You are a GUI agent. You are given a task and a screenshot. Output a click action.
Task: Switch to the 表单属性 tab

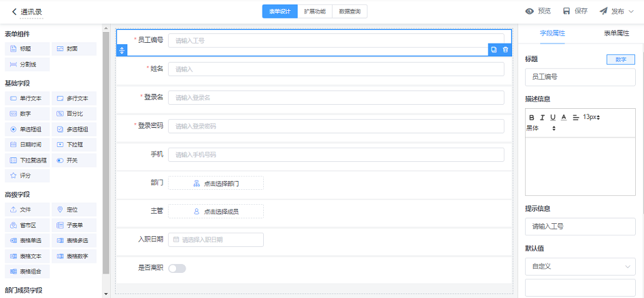point(616,33)
